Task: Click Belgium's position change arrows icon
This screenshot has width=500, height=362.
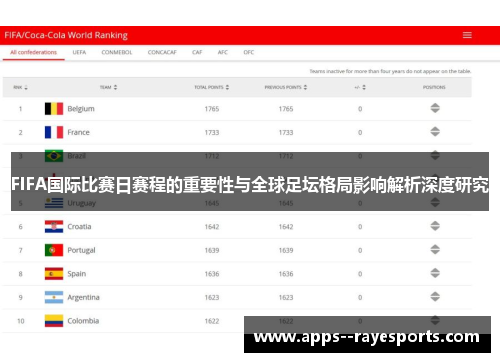Action: (435, 108)
